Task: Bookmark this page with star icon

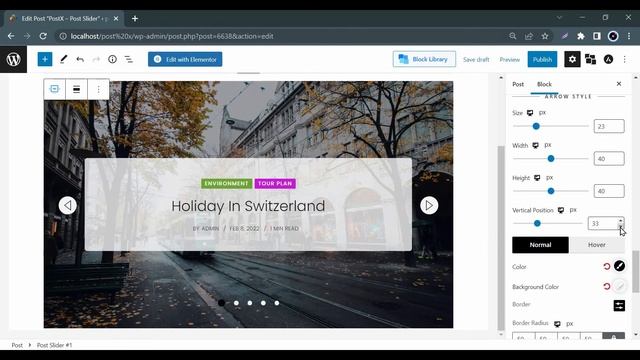Action: point(544,36)
